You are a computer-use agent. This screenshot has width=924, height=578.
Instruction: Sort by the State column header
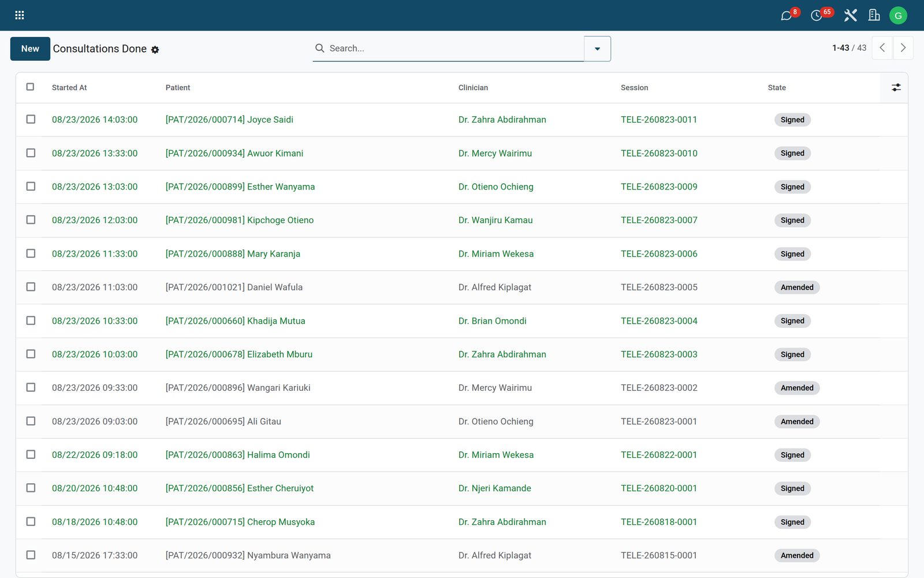[777, 88]
